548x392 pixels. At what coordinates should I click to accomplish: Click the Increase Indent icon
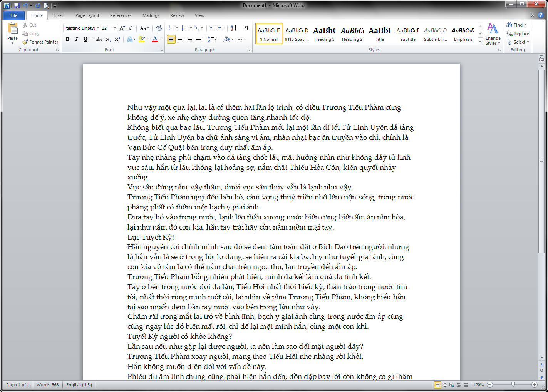tap(222, 28)
